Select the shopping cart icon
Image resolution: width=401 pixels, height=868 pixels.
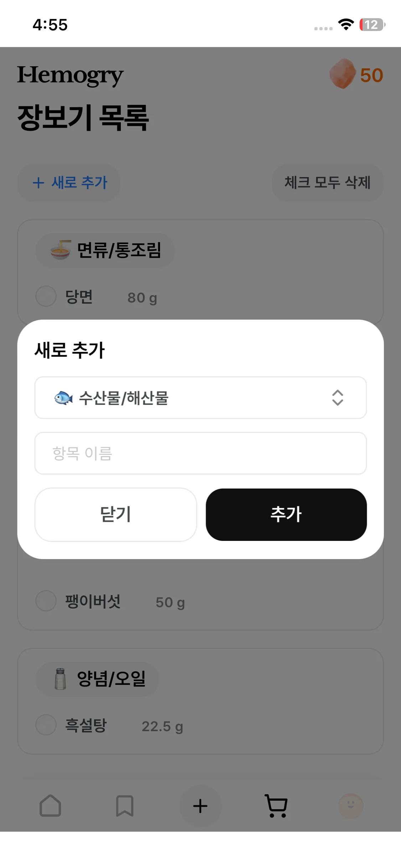(x=276, y=806)
